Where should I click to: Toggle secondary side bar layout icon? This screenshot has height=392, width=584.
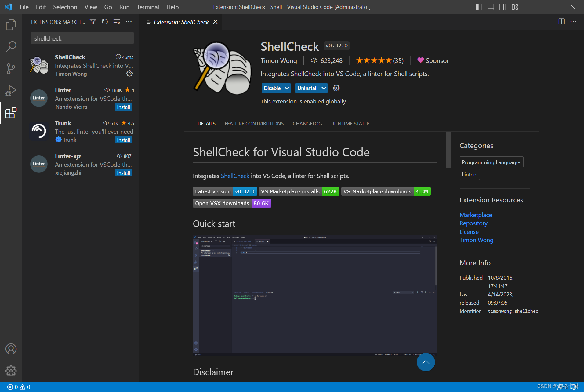pos(502,7)
